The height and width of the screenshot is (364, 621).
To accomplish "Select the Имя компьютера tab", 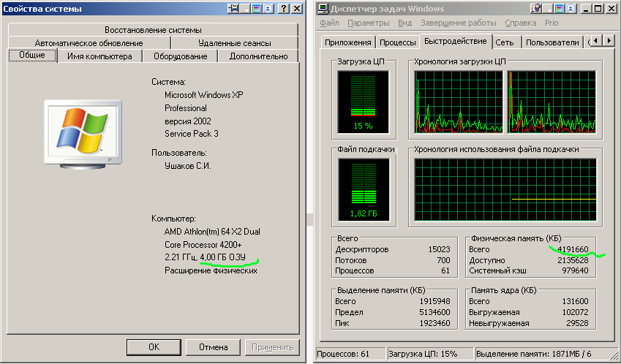I will pos(99,56).
